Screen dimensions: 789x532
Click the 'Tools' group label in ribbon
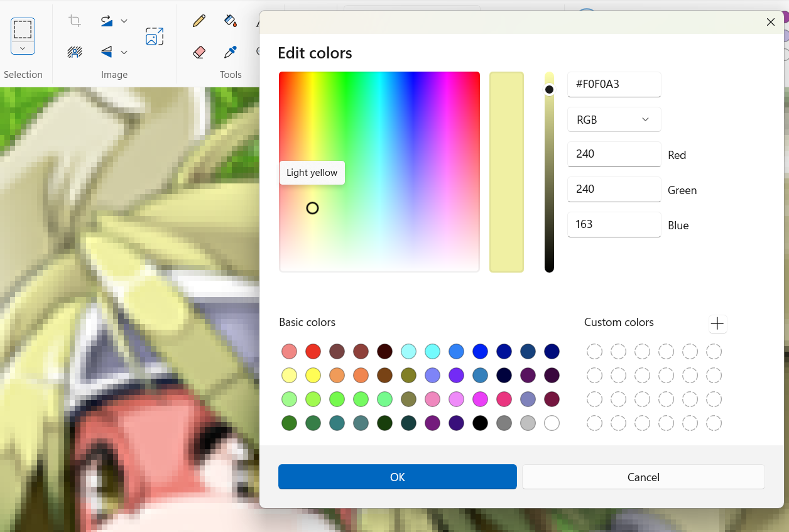[x=231, y=75]
